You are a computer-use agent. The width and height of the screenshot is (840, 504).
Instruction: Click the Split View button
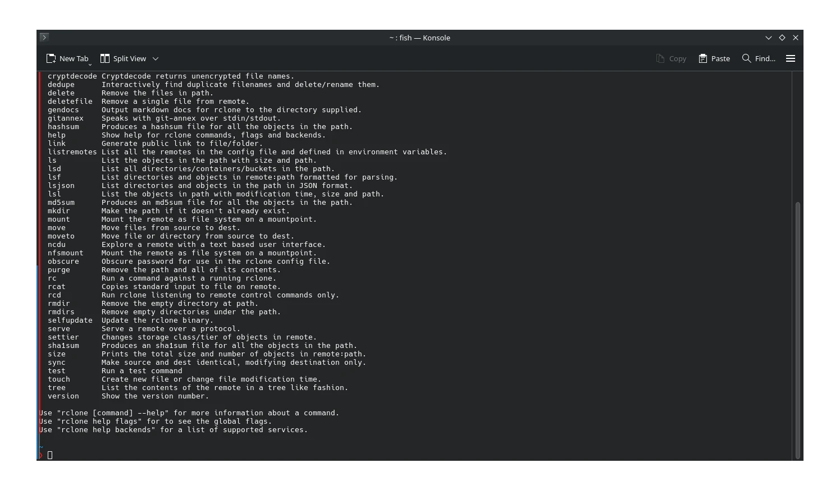click(x=123, y=58)
